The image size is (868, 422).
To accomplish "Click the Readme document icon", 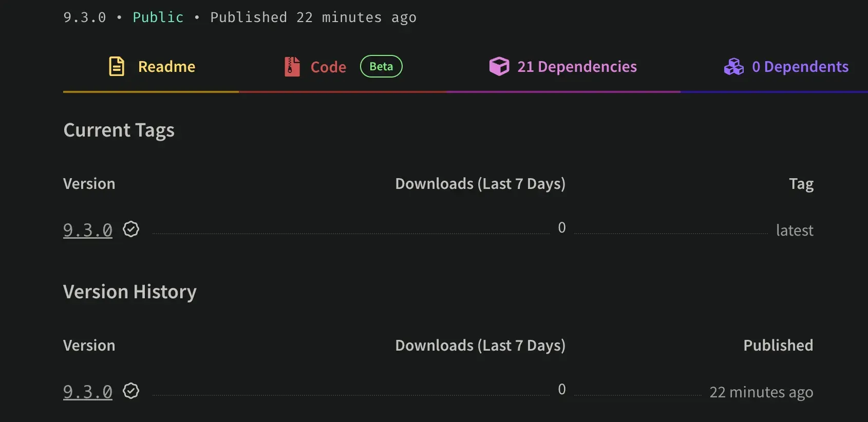I will 116,66.
